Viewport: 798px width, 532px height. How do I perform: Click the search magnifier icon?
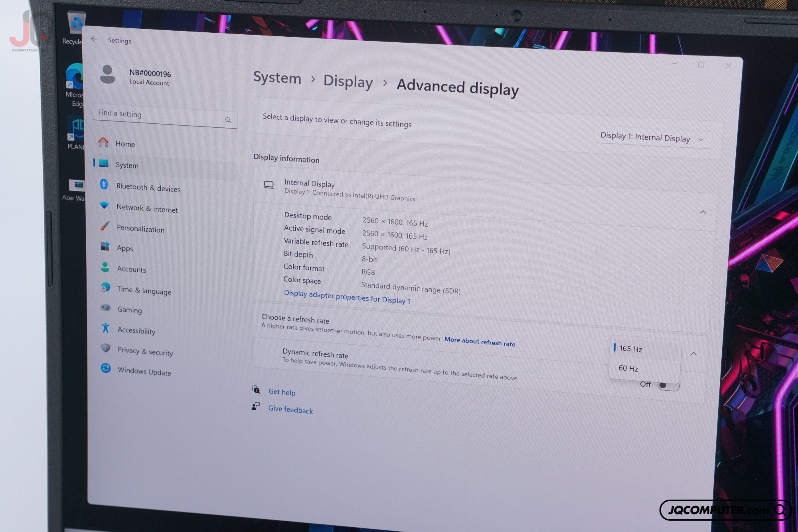[228, 120]
